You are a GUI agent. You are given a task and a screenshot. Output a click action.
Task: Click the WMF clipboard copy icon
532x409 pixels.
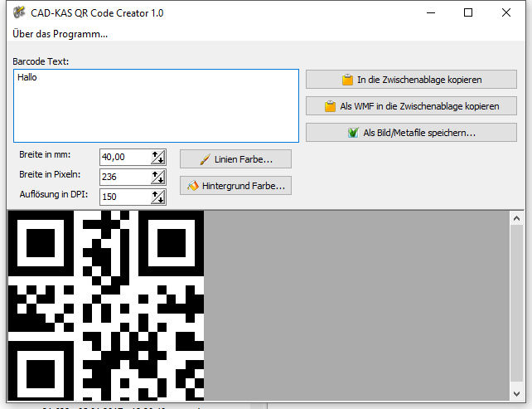point(331,107)
